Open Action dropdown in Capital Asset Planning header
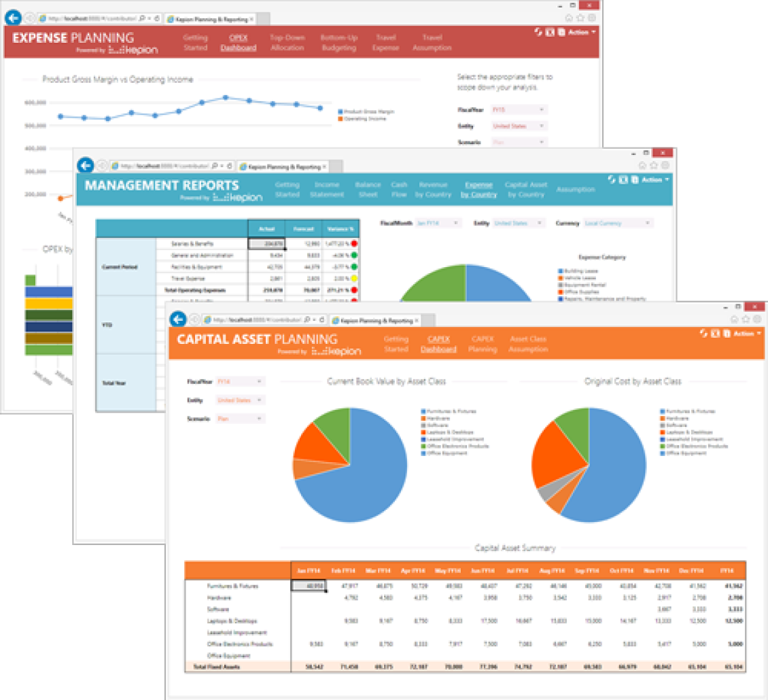Viewport: 768px width, 700px height. tap(747, 333)
